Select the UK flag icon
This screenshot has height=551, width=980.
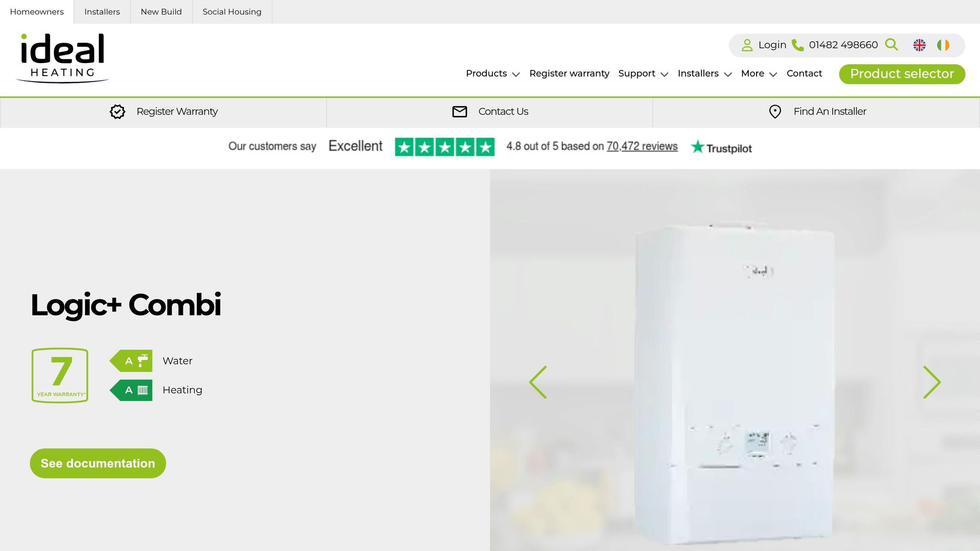coord(919,45)
